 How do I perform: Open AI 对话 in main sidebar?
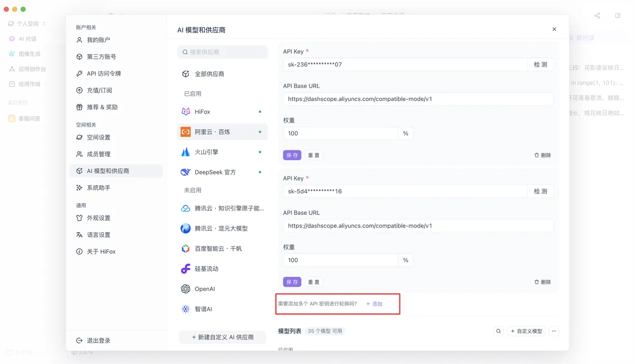27,39
